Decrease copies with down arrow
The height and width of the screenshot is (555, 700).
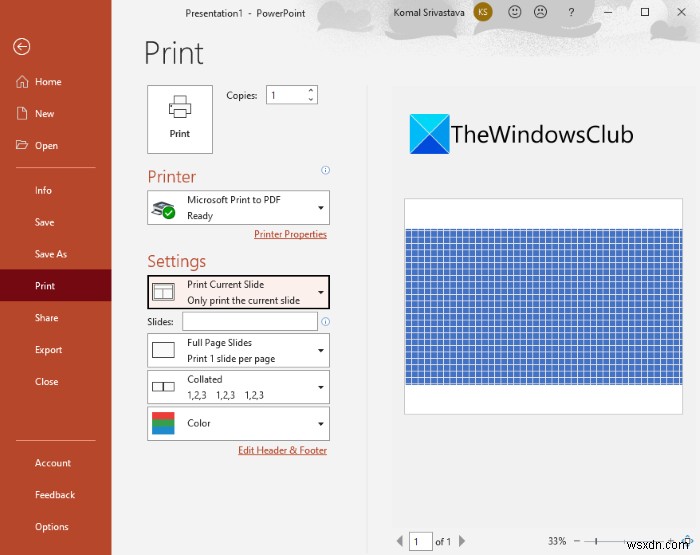pyautogui.click(x=311, y=99)
